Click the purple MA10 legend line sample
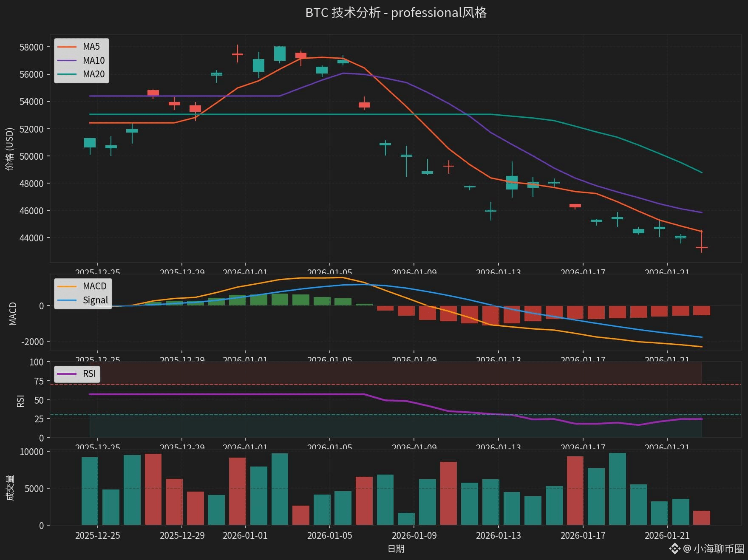The height and width of the screenshot is (560, 748). click(67, 60)
